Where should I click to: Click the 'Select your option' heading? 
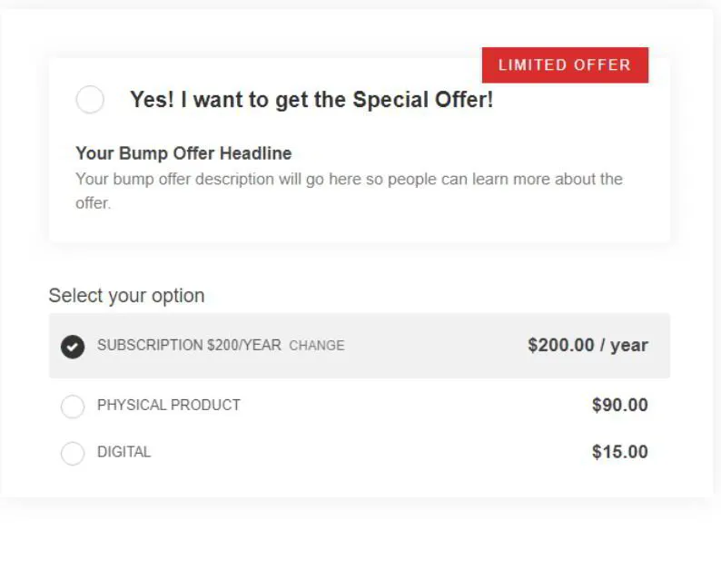click(x=126, y=296)
